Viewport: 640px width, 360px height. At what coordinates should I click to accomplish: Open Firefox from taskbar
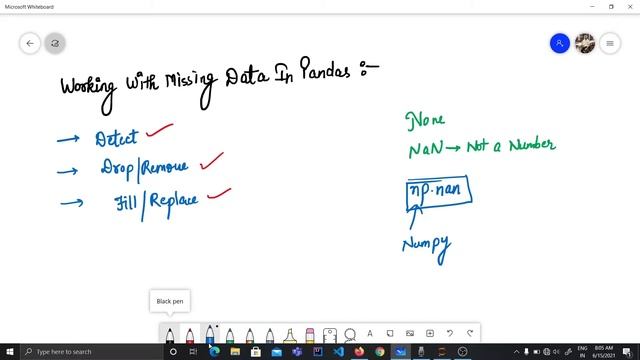pos(359,352)
